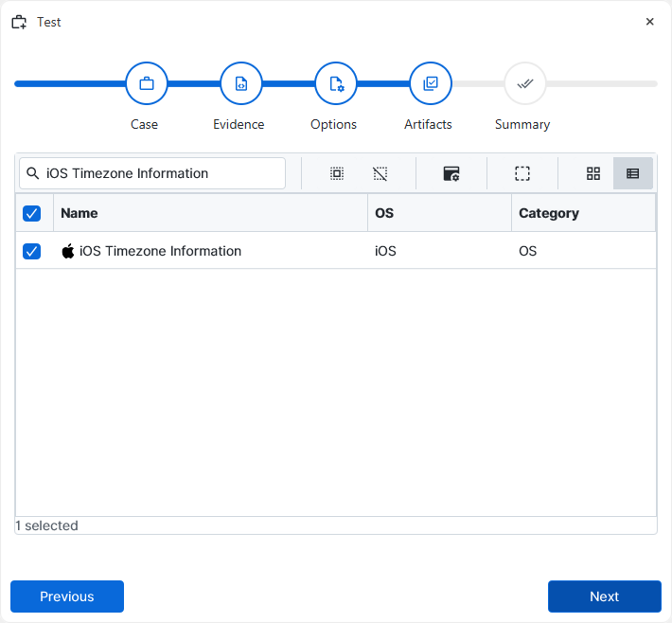Go to the Evidence step icon
Image resolution: width=672 pixels, height=623 pixels.
pyautogui.click(x=241, y=83)
